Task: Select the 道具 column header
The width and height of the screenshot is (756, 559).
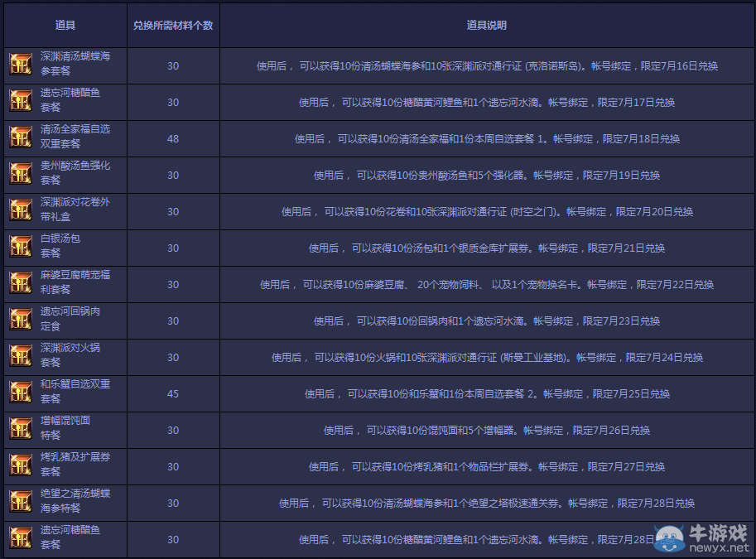Action: pyautogui.click(x=65, y=25)
